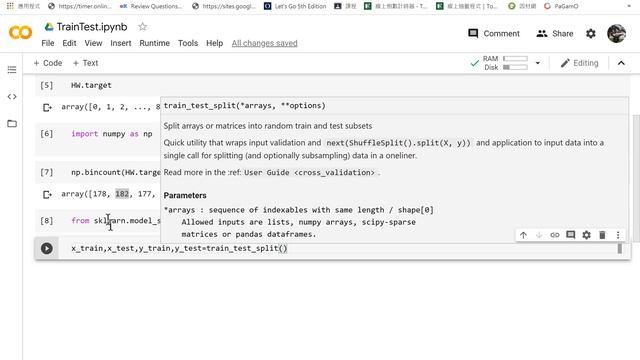Open the Runtime menu

154,43
